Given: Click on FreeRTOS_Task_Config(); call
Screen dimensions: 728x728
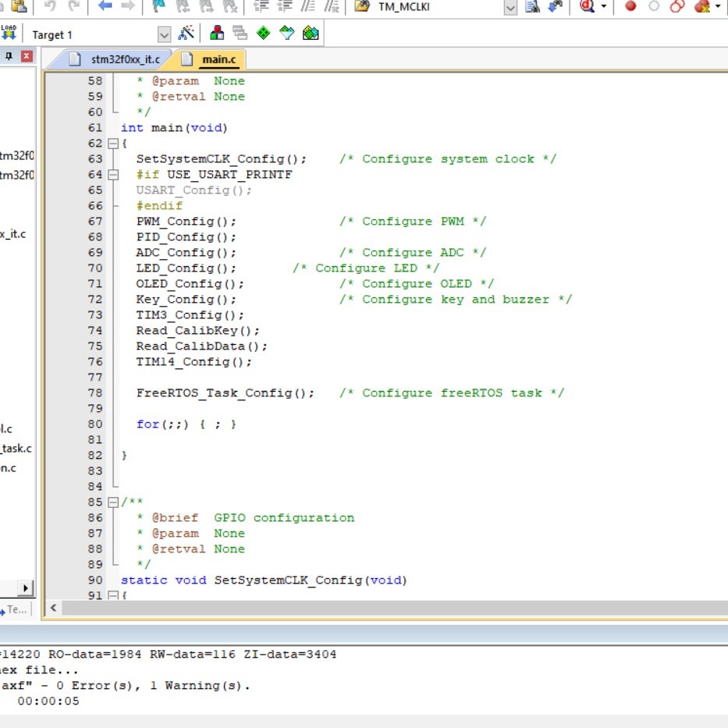Looking at the screenshot, I should 225,393.
